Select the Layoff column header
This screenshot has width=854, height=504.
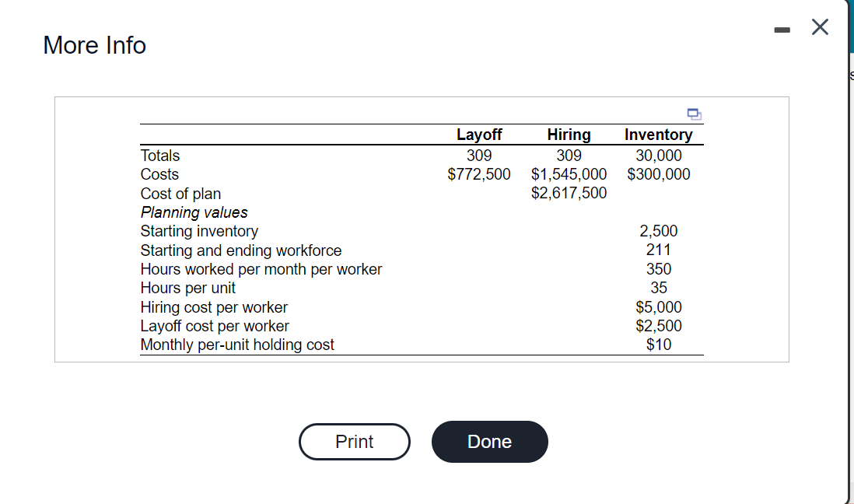tap(479, 134)
